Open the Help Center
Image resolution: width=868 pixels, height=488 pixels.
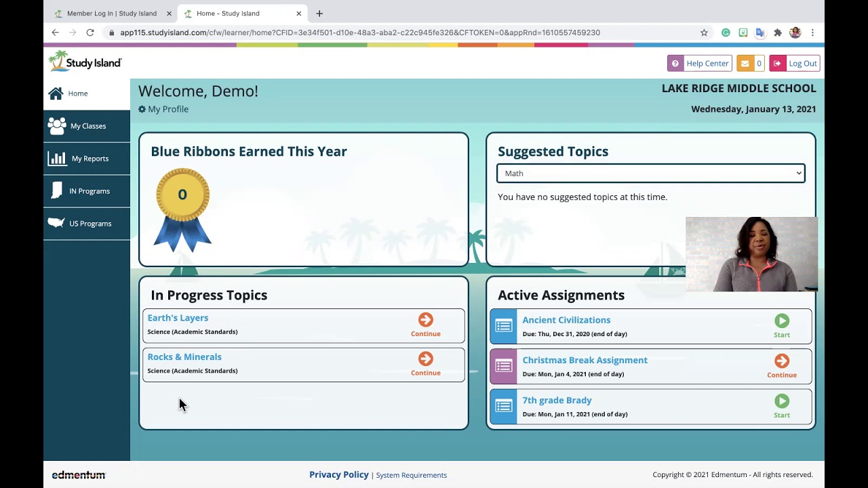pos(700,64)
